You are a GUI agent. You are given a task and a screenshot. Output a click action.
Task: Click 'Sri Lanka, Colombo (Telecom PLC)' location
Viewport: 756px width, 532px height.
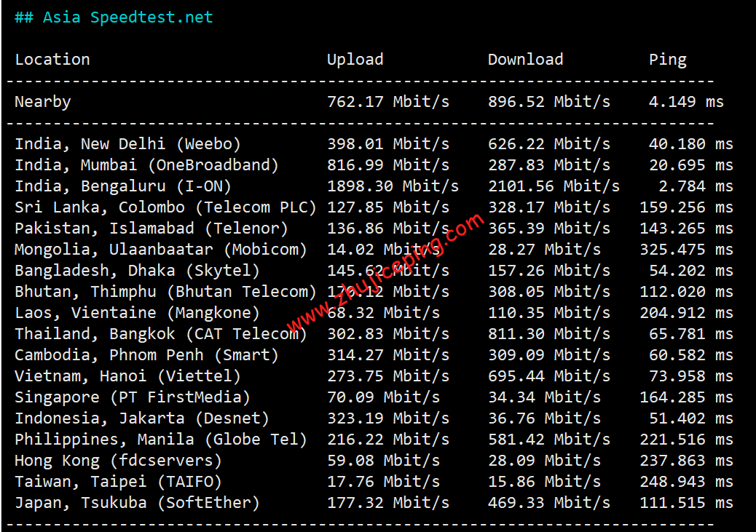click(165, 207)
